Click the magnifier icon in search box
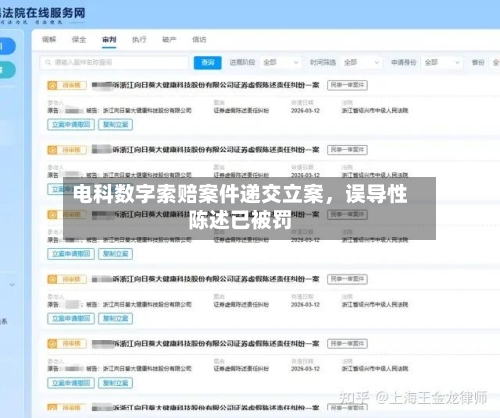The width and height of the screenshot is (500, 418). [48, 63]
